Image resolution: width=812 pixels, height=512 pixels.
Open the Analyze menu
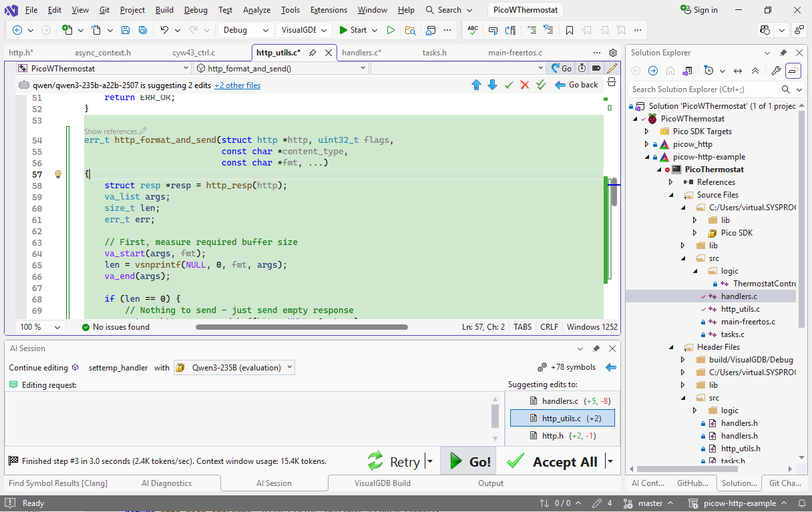click(256, 10)
